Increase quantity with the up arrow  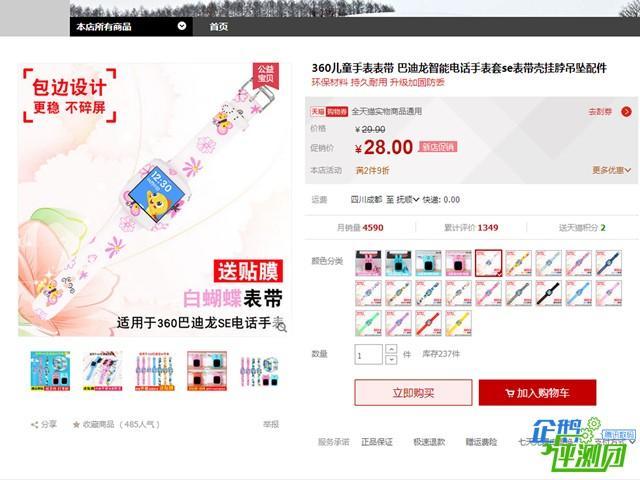pyautogui.click(x=391, y=349)
